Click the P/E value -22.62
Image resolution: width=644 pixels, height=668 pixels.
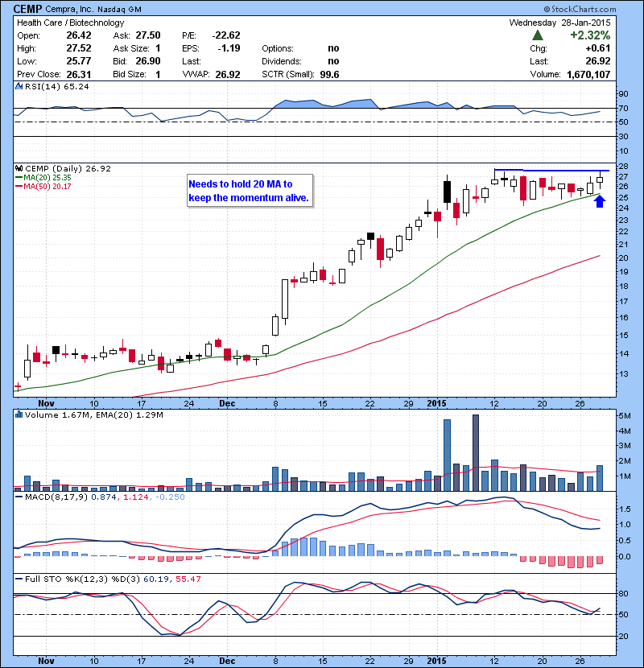click(226, 35)
